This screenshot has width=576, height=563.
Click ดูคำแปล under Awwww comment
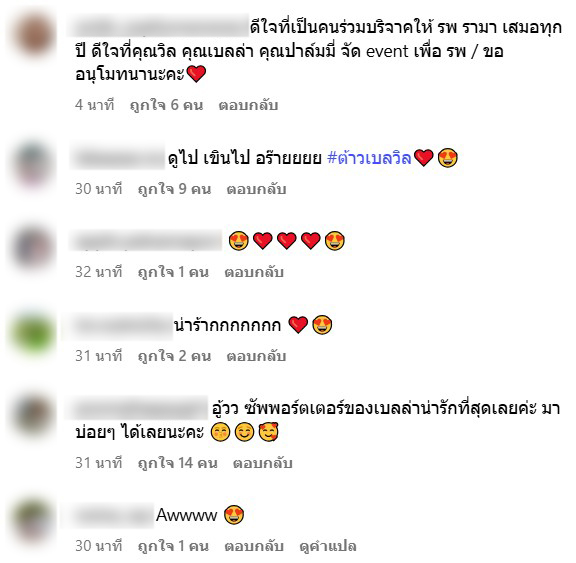click(x=328, y=546)
